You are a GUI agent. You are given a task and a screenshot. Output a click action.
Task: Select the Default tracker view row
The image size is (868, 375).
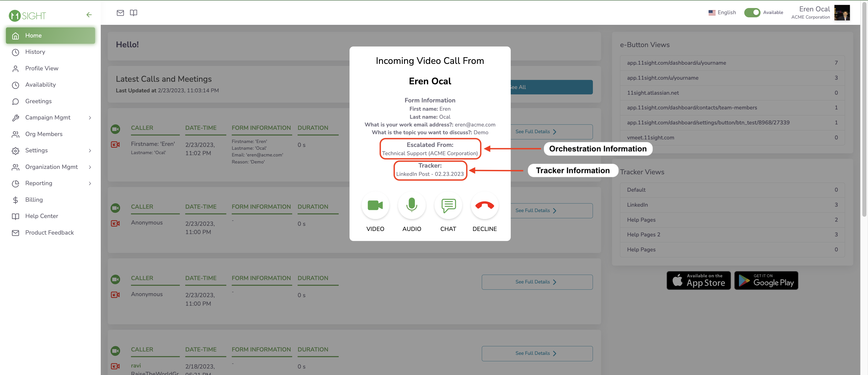pyautogui.click(x=732, y=190)
